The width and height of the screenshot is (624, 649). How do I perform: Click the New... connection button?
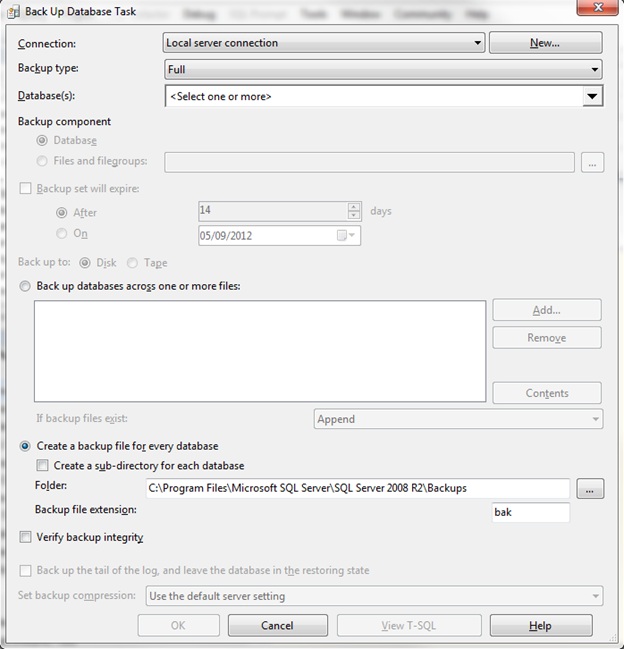click(545, 43)
